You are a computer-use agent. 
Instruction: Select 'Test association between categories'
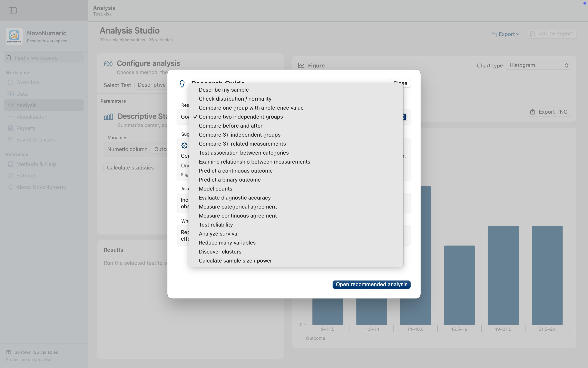pyautogui.click(x=296, y=153)
